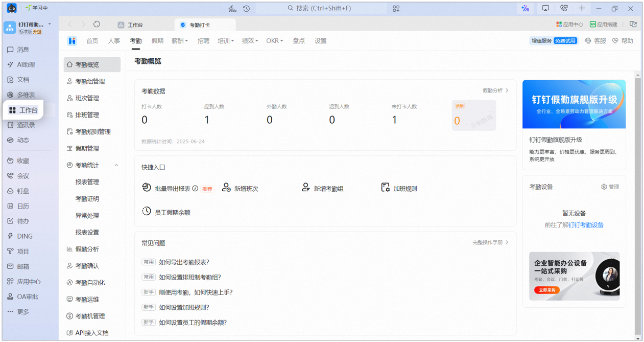Click 员工假期余额 quick entry

click(x=166, y=212)
